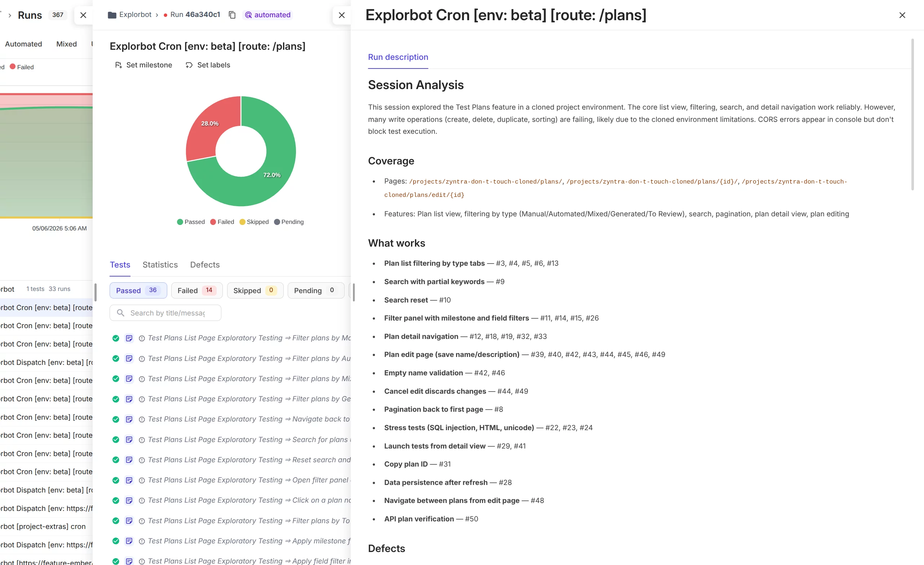Image resolution: width=924 pixels, height=565 pixels.
Task: Click the Run description panel scrollbar
Action: click(912, 114)
